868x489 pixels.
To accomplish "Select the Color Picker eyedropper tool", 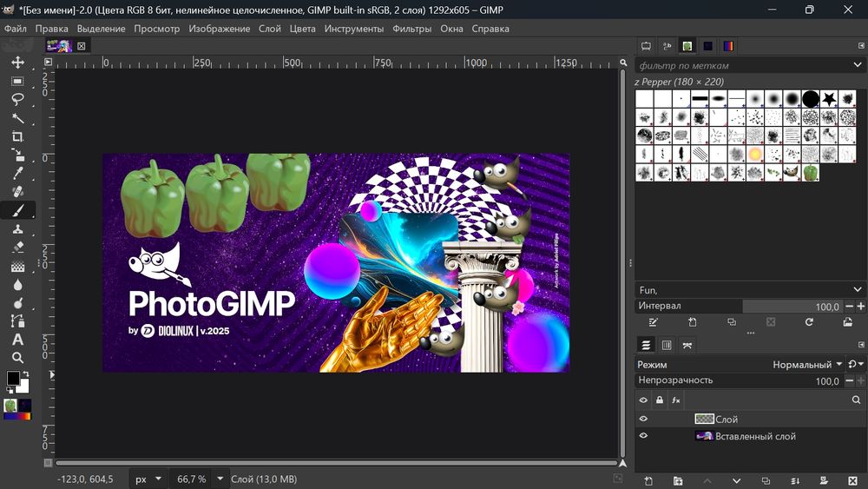I will point(17,174).
